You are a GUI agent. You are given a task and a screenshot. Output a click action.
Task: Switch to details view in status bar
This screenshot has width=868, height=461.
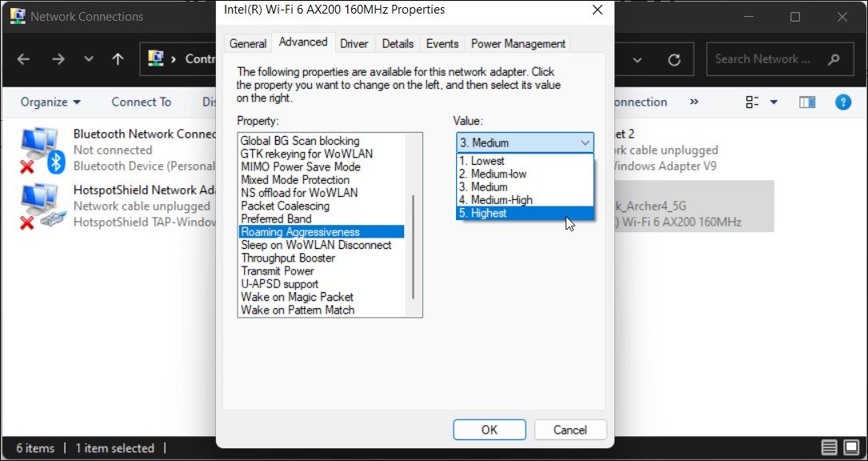829,447
